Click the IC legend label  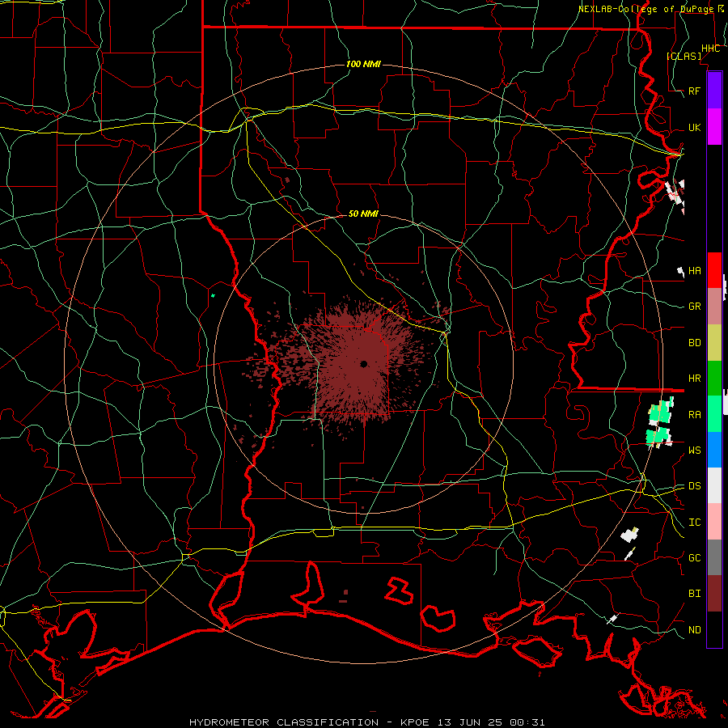[694, 523]
